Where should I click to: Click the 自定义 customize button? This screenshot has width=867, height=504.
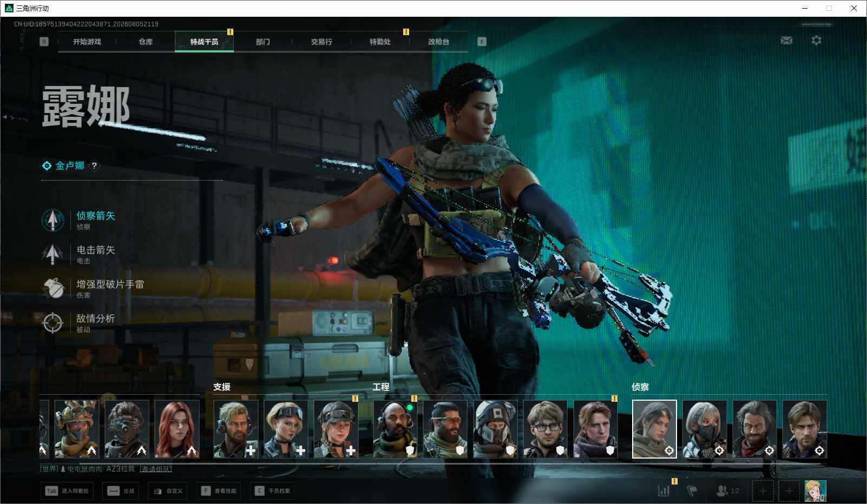point(168,491)
